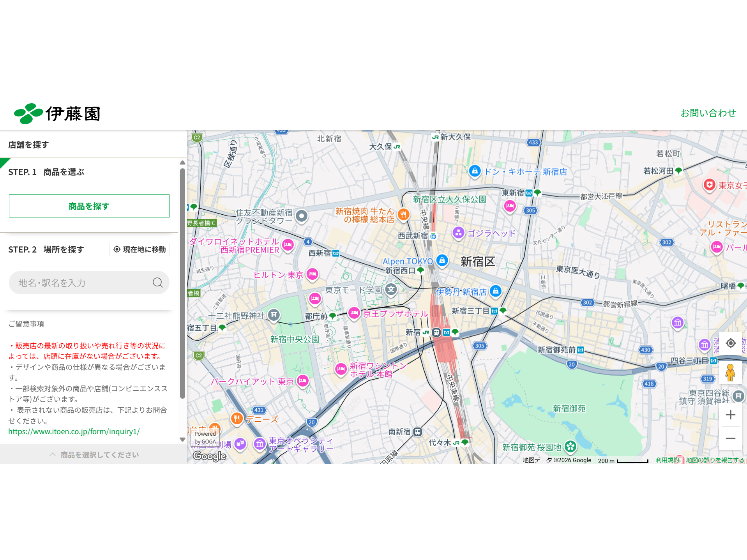This screenshot has height=560, width=747.
Task: Click the 住友不動産新宿グランドタワー pin
Action: 302,216
